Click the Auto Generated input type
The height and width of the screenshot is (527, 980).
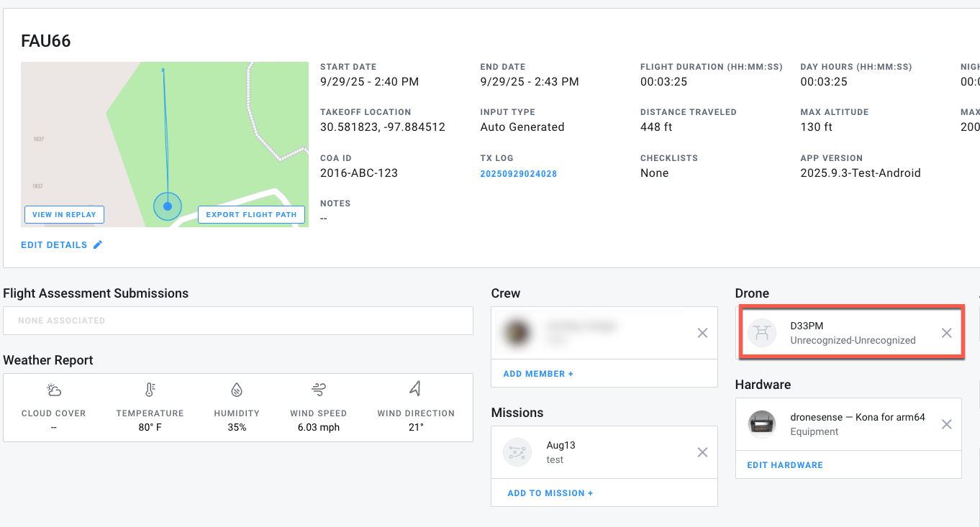click(x=522, y=127)
